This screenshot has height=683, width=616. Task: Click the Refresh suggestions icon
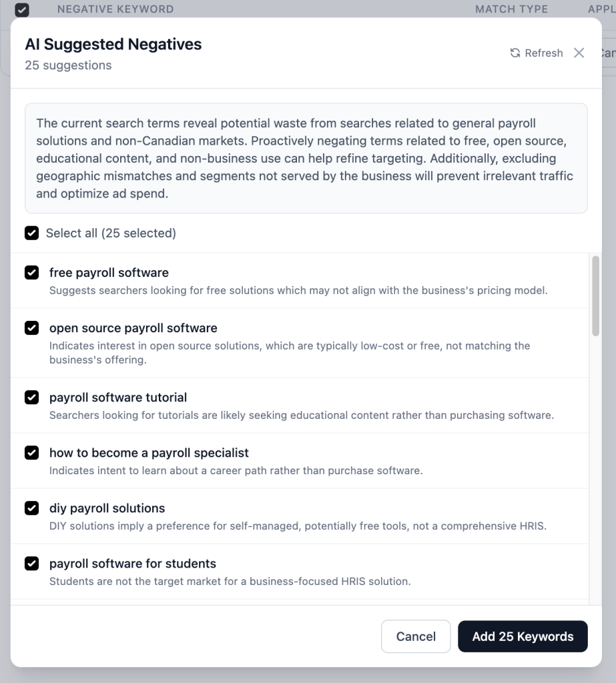515,53
